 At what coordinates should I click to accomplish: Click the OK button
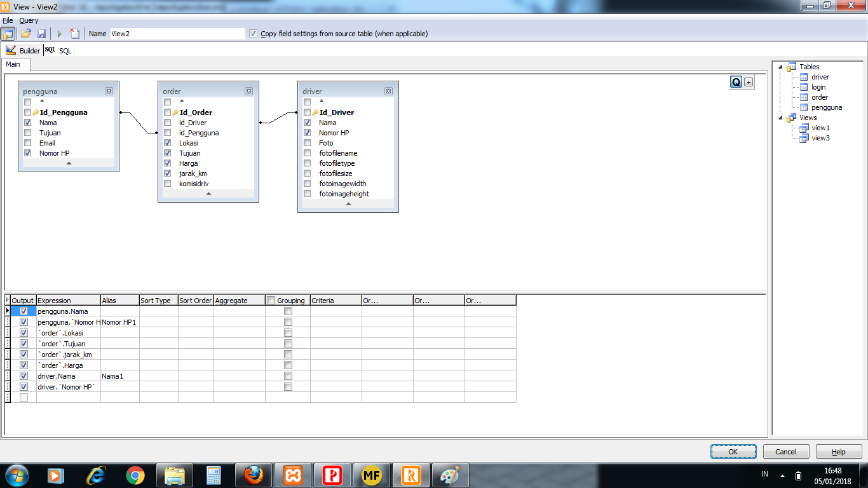tap(733, 452)
